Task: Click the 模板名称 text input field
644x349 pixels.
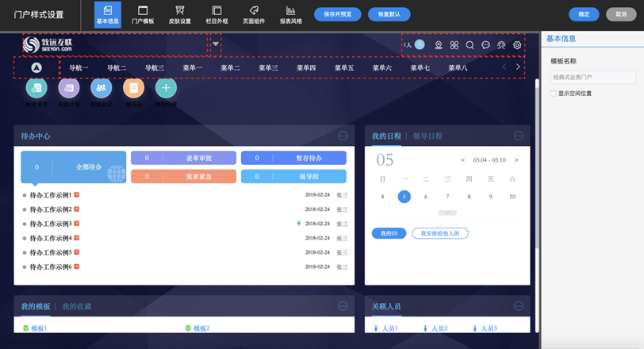Action: tap(592, 77)
